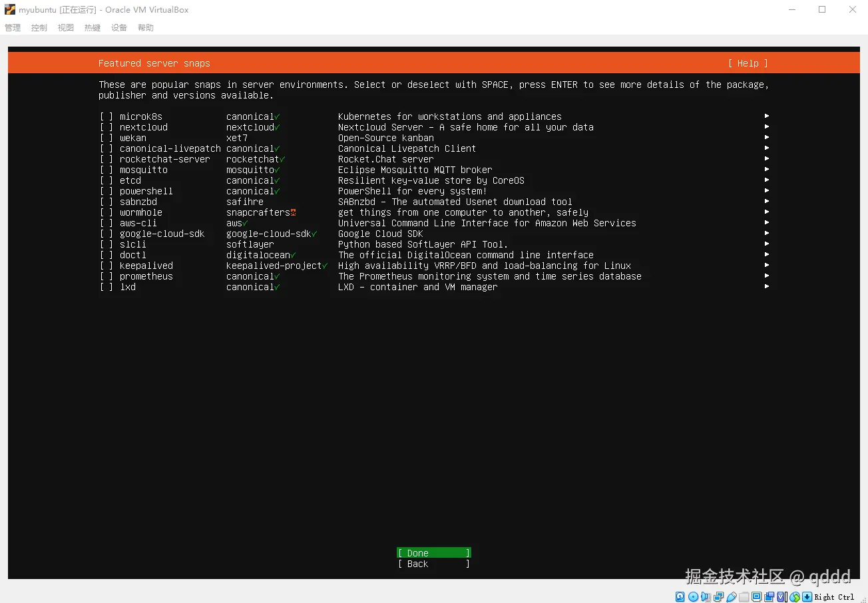The width and height of the screenshot is (868, 603).
Task: Check the rocketchat-server checkbox
Action: pyautogui.click(x=107, y=159)
